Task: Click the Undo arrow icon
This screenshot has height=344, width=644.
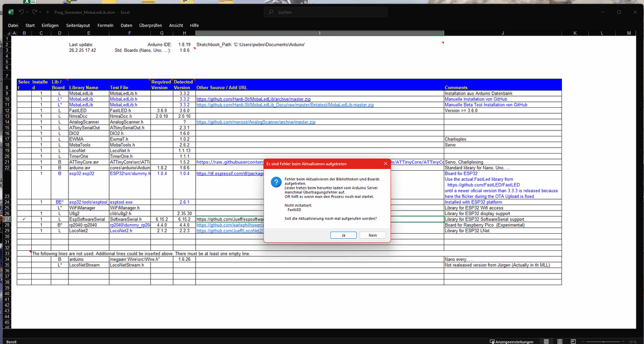Action: 22,12
